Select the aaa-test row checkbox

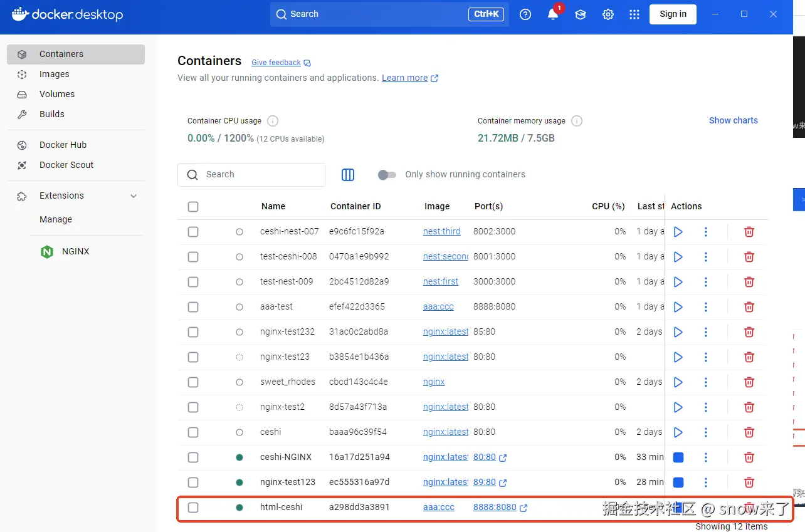[193, 307]
